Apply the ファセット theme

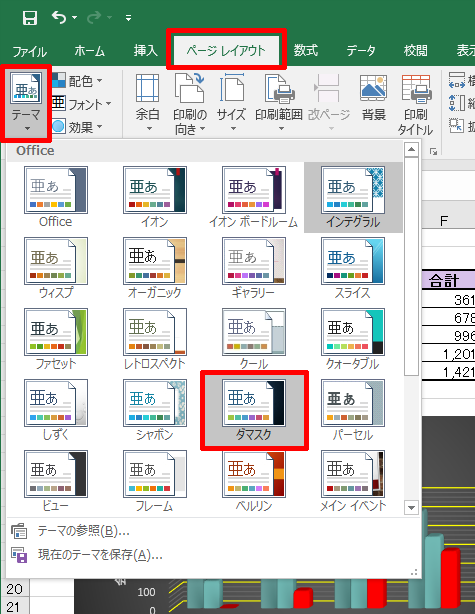(56, 339)
